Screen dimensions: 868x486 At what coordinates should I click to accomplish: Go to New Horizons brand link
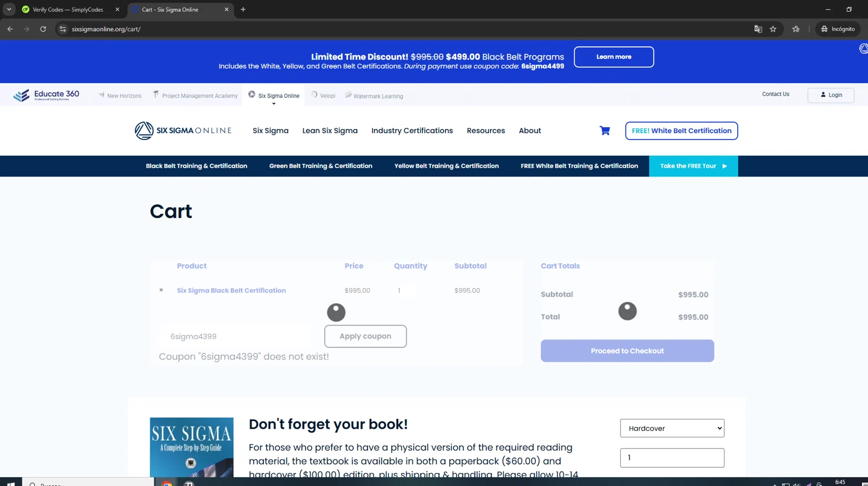[x=120, y=95]
